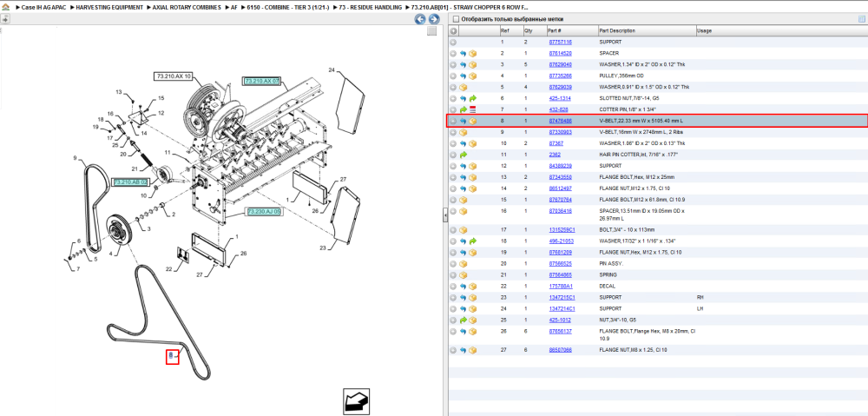Click the blue arrow in V-BELT 87476486 row
Screen dimensions: 868x416
tap(463, 121)
